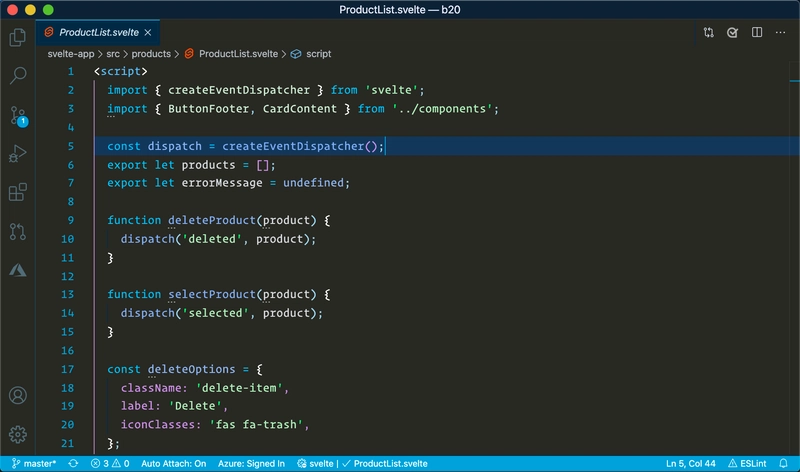Viewport: 800px width, 472px height.
Task: Open the Accounts menu icon
Action: coord(18,395)
